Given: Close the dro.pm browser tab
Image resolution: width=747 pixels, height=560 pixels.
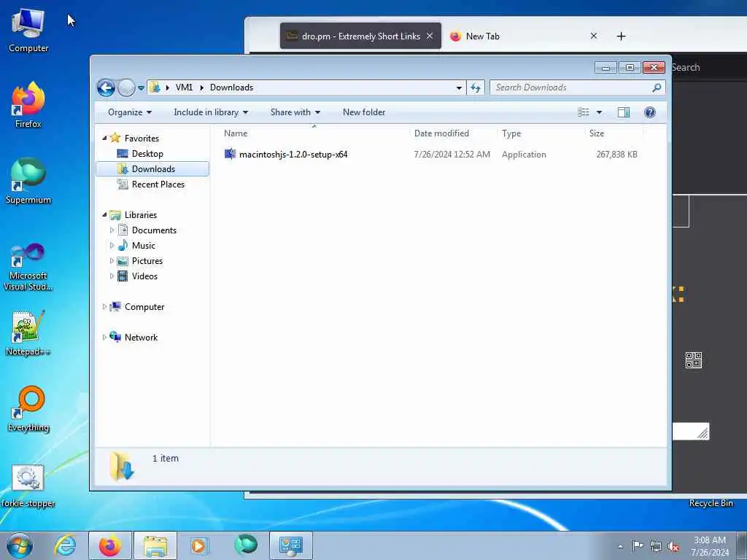Looking at the screenshot, I should coord(429,36).
